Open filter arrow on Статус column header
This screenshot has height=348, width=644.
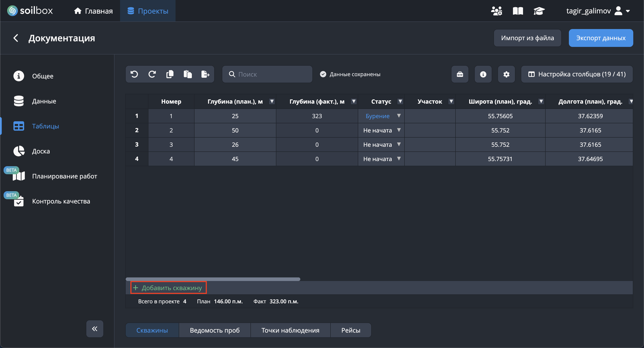pos(400,101)
